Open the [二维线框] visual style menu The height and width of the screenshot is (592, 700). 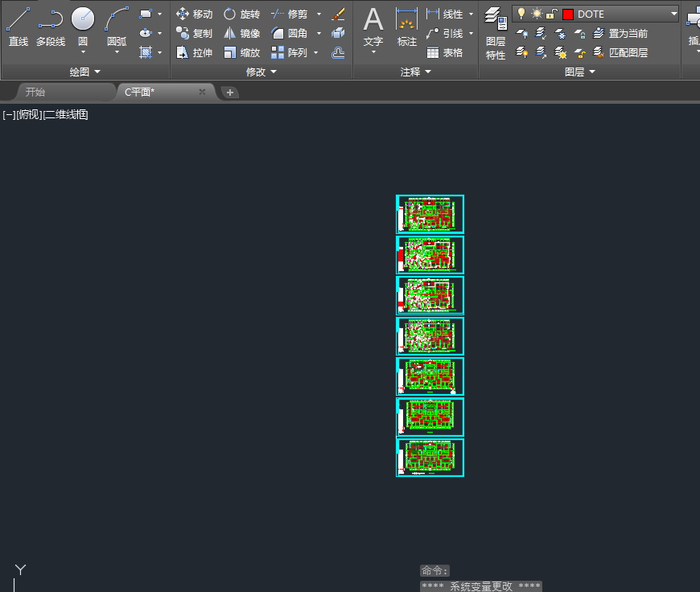coord(66,115)
